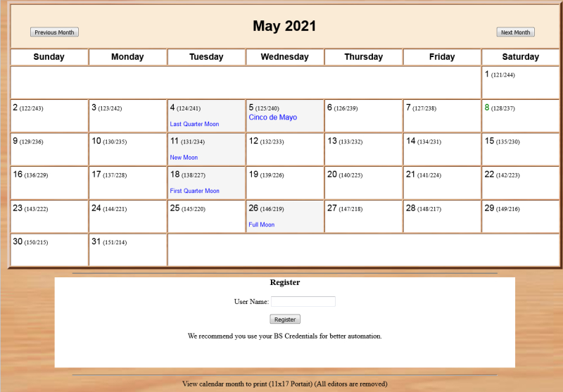Click the BS Credentials recommendation text

285,336
